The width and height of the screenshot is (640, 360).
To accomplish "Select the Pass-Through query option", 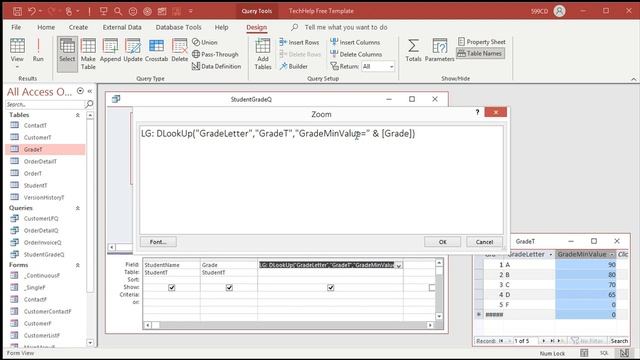I will [215, 54].
